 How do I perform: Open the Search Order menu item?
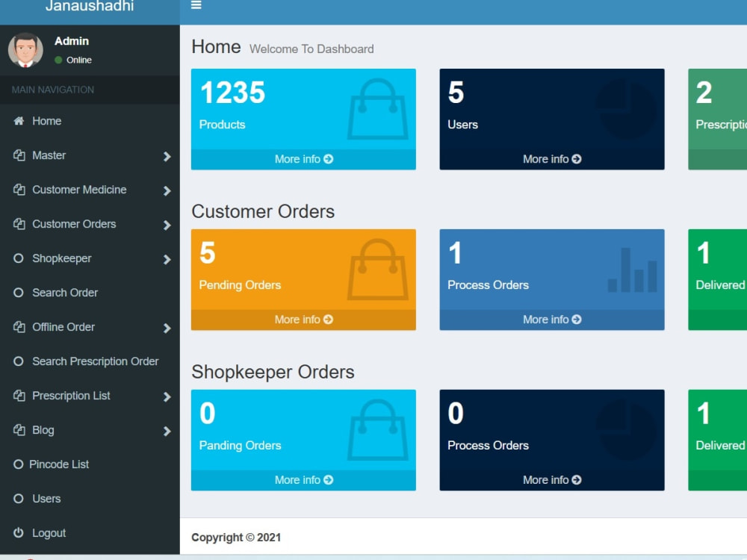(90, 293)
